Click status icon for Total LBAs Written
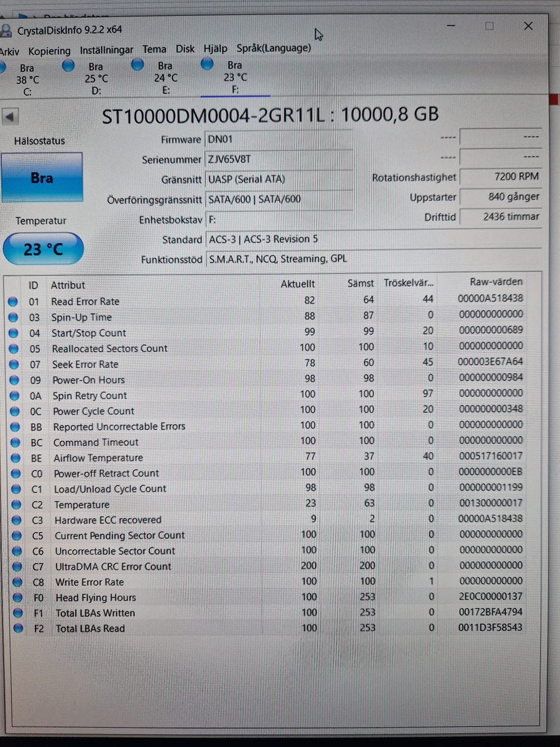 tap(18, 613)
